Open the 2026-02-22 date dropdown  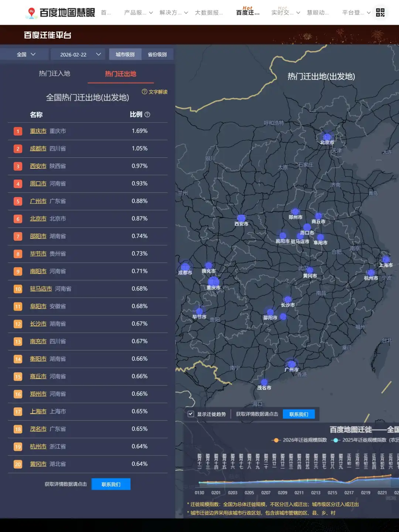click(x=78, y=54)
